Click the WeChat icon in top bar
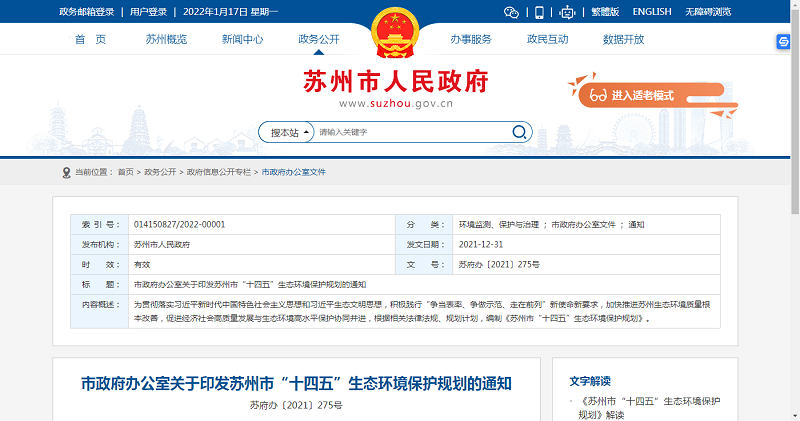Viewport: 800px width, 421px height. [512, 12]
